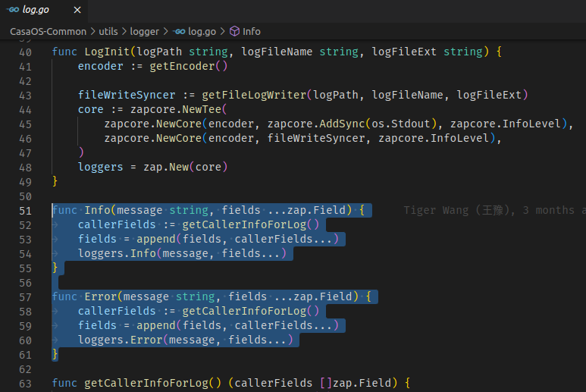The width and height of the screenshot is (586, 392).
Task: Click getFileLogWriter call on line 43
Action: (x=254, y=95)
